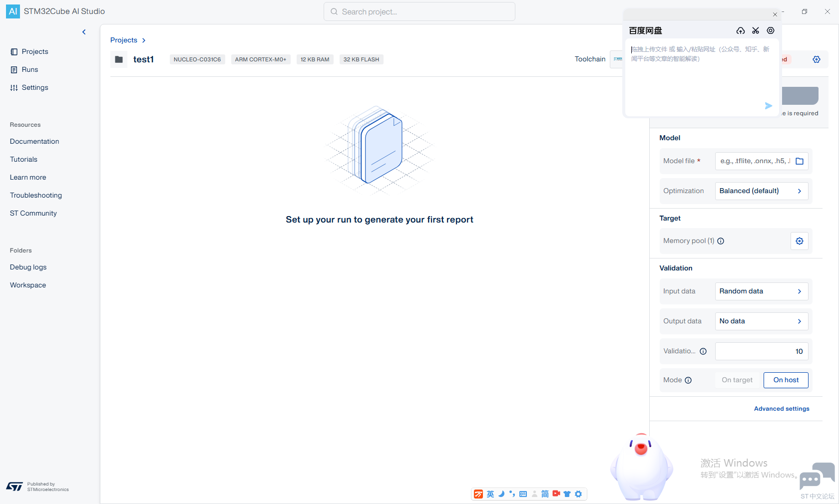839x504 pixels.
Task: Close the Baidu Netdisk popup
Action: pos(775,14)
